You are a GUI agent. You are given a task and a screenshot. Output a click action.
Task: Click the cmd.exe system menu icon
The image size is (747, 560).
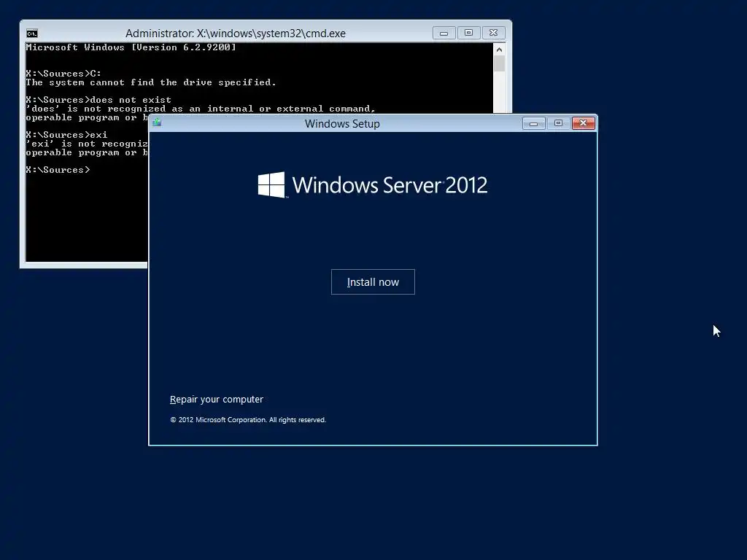(32, 34)
